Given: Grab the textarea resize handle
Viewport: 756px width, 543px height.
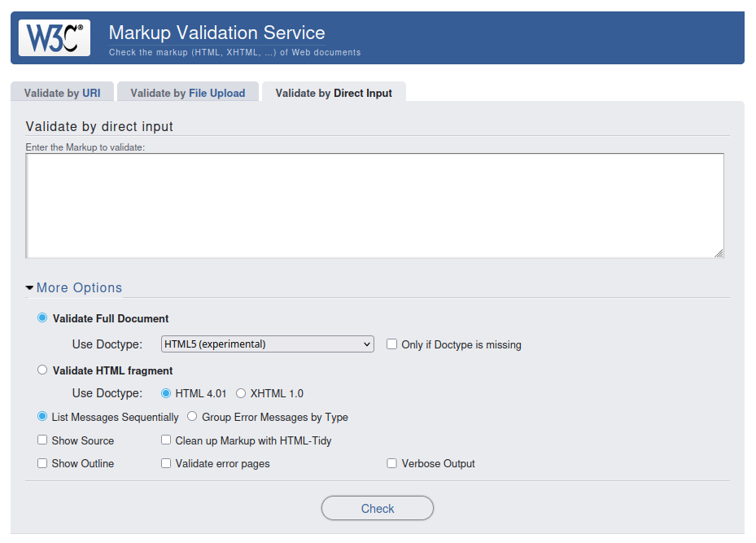Looking at the screenshot, I should (719, 253).
